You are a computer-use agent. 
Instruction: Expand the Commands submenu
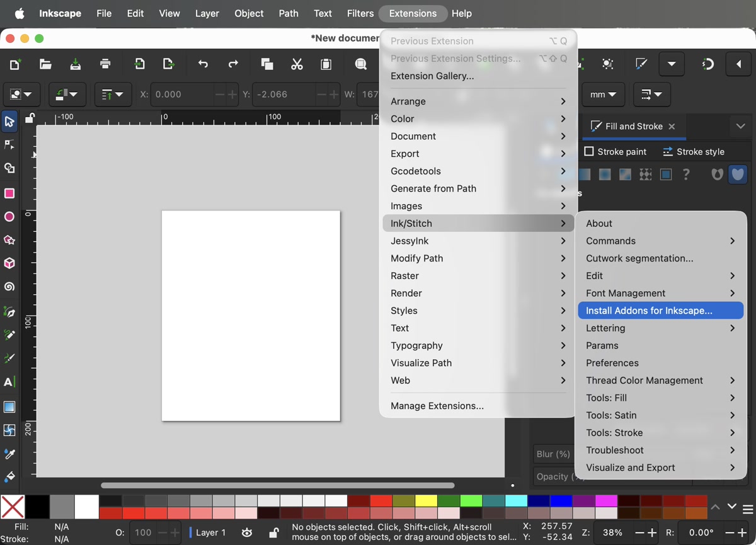(x=661, y=241)
